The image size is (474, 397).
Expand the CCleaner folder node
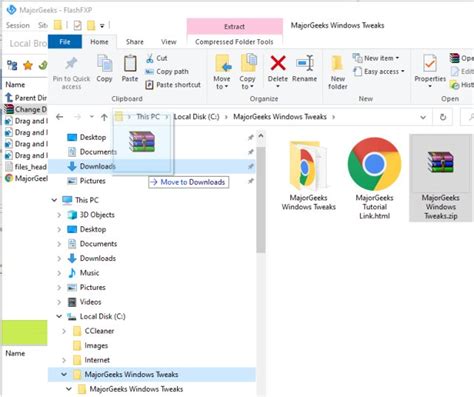[64, 331]
